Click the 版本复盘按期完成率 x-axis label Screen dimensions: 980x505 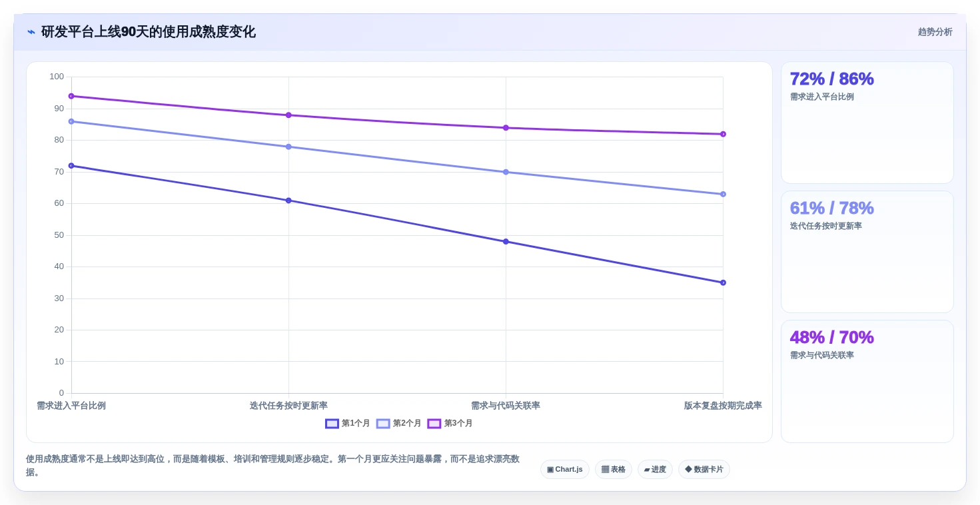(723, 406)
